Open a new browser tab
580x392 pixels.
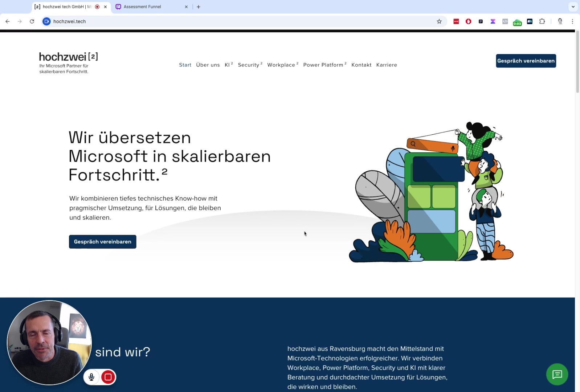pyautogui.click(x=199, y=7)
